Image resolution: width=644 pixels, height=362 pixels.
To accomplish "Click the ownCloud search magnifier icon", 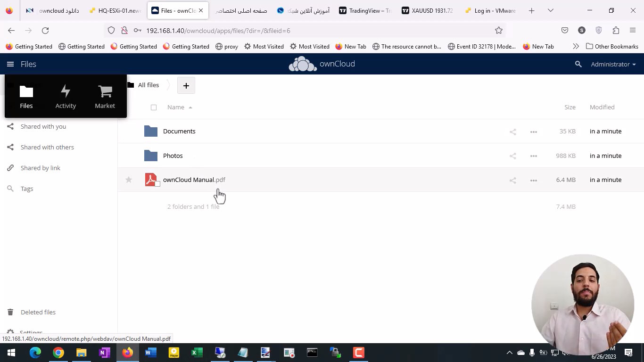I will coord(578,64).
